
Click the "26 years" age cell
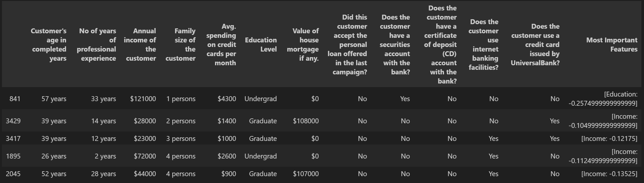pyautogui.click(x=54, y=156)
